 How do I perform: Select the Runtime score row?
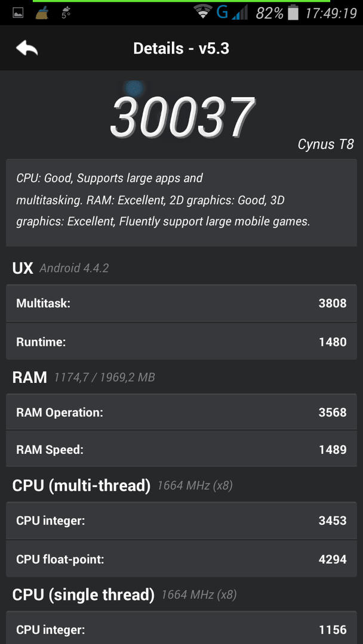(x=181, y=342)
